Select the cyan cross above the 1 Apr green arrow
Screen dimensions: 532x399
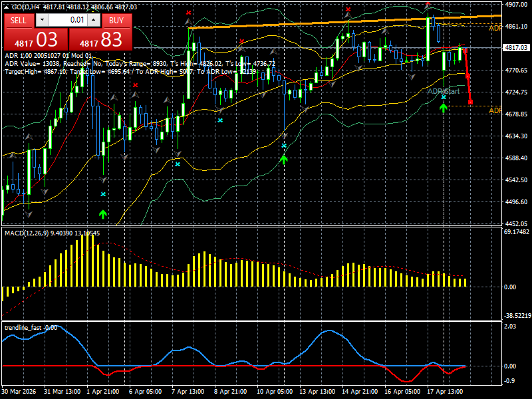coord(103,194)
